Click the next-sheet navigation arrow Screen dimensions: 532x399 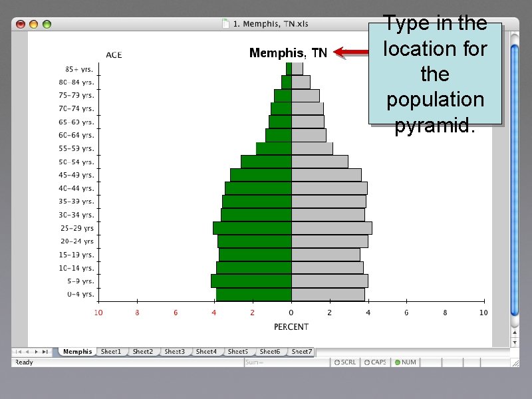37,351
